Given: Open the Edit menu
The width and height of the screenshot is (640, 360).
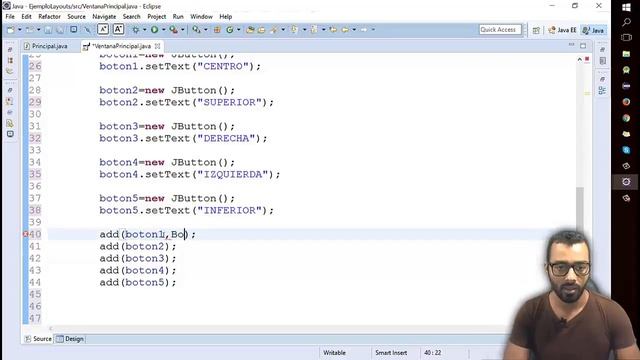Looking at the screenshot, I should click(x=27, y=16).
